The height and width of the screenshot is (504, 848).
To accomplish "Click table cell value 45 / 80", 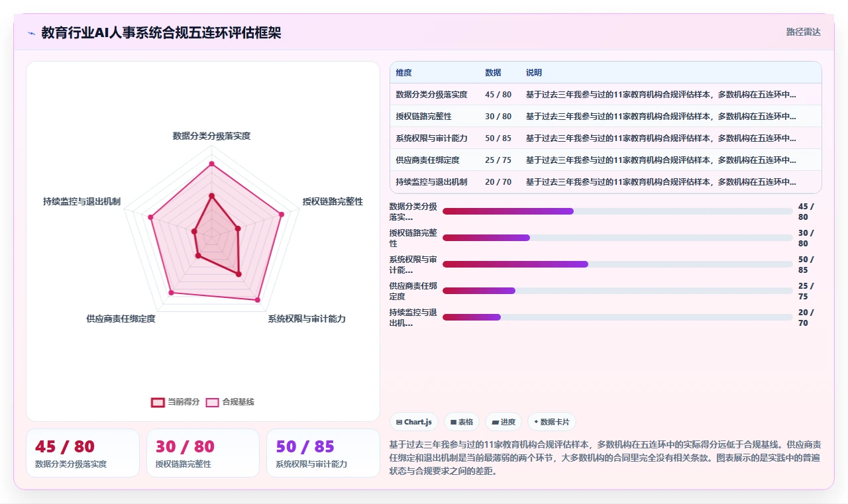I will coord(498,95).
